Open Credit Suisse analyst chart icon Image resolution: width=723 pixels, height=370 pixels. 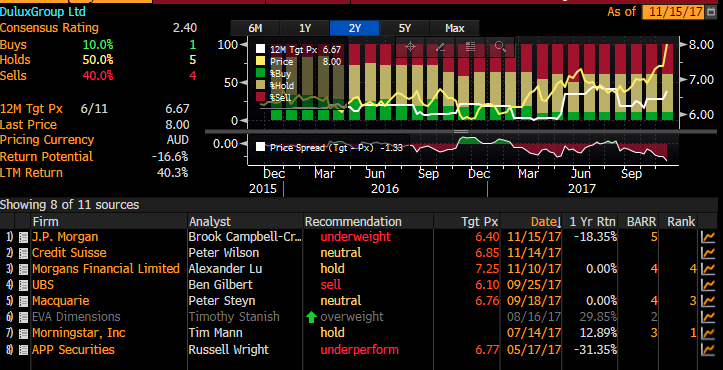[707, 253]
